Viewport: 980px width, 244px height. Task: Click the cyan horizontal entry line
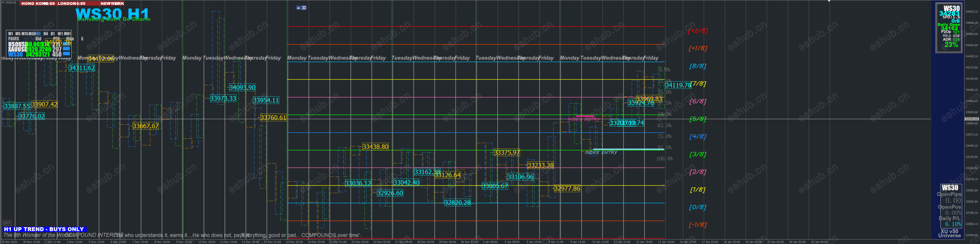pos(629,149)
